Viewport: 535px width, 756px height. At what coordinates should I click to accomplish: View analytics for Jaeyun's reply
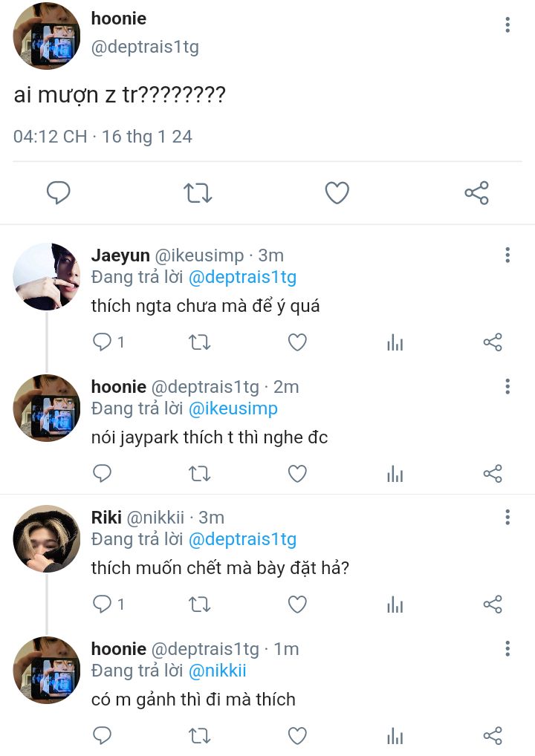click(x=395, y=342)
